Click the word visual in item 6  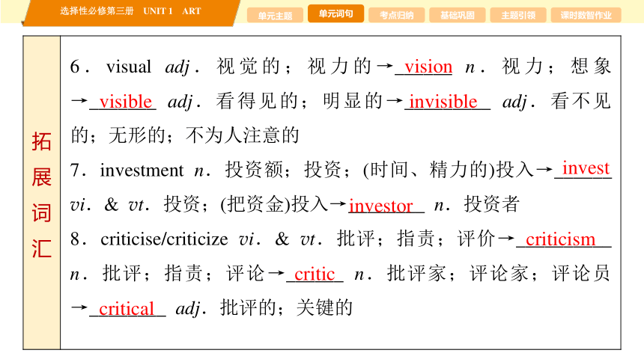[x=129, y=67]
